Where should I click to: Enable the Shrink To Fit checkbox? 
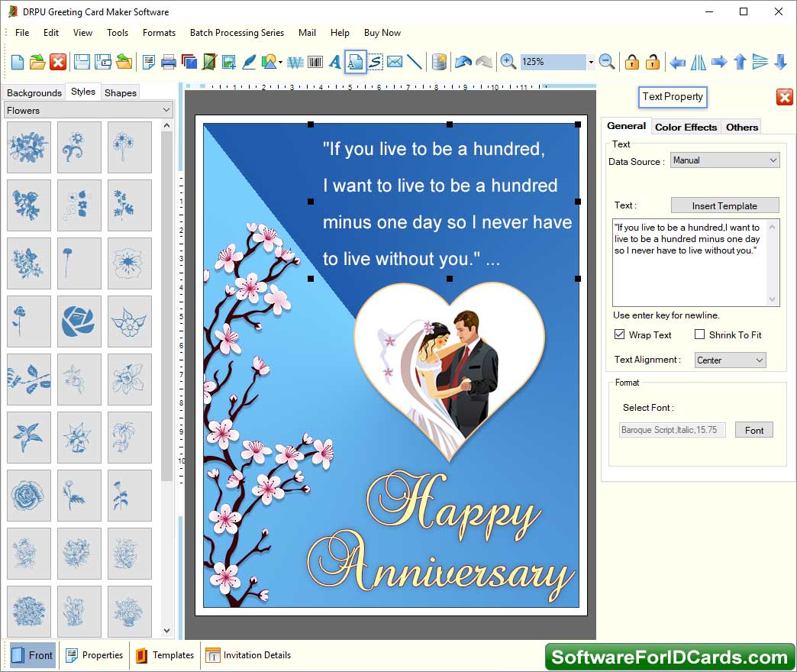coord(699,334)
